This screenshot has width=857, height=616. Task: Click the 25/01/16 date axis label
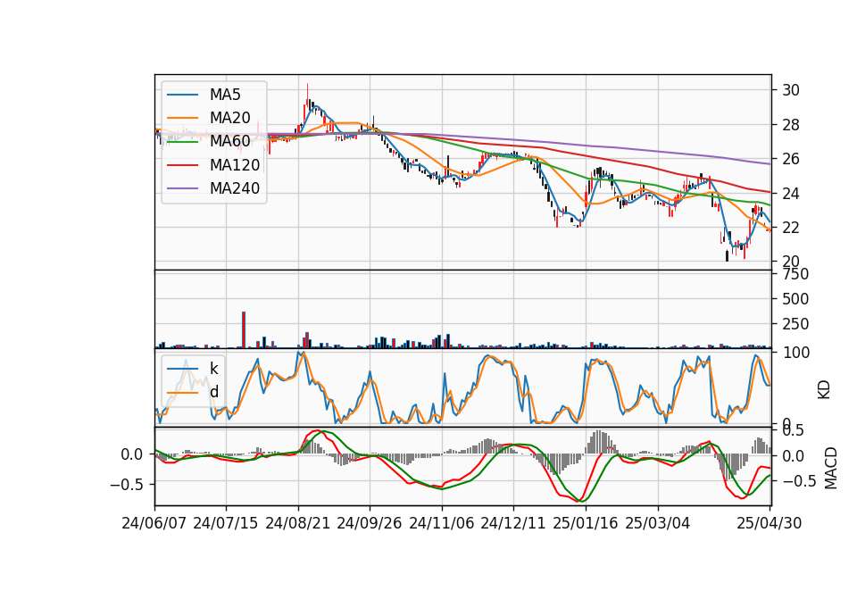(586, 523)
